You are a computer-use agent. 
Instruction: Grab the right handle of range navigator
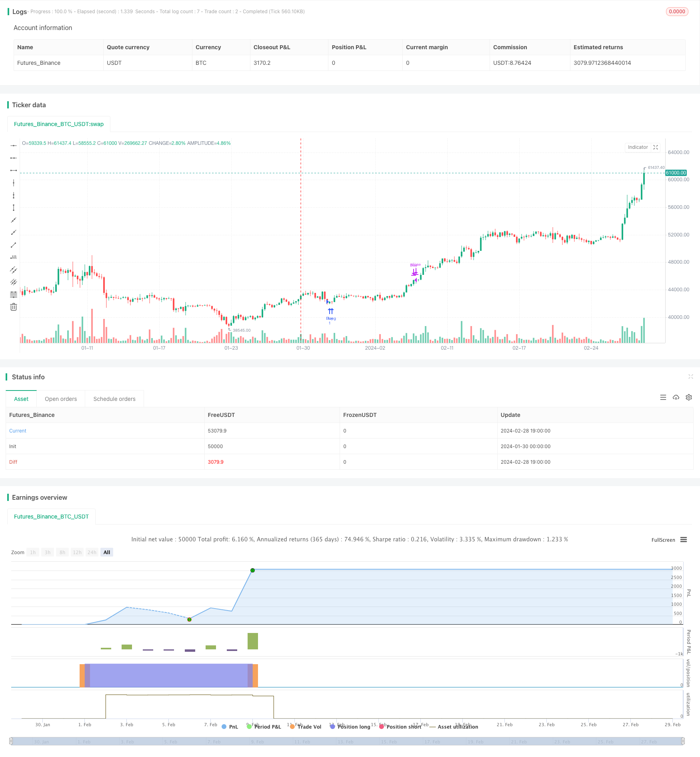click(x=683, y=741)
